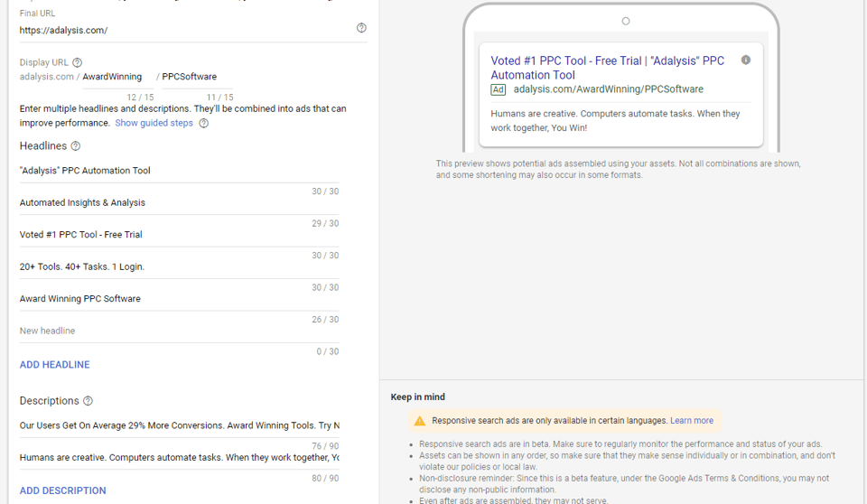The image size is (867, 504).
Task: Click the info icon in ad preview card
Action: tap(745, 61)
